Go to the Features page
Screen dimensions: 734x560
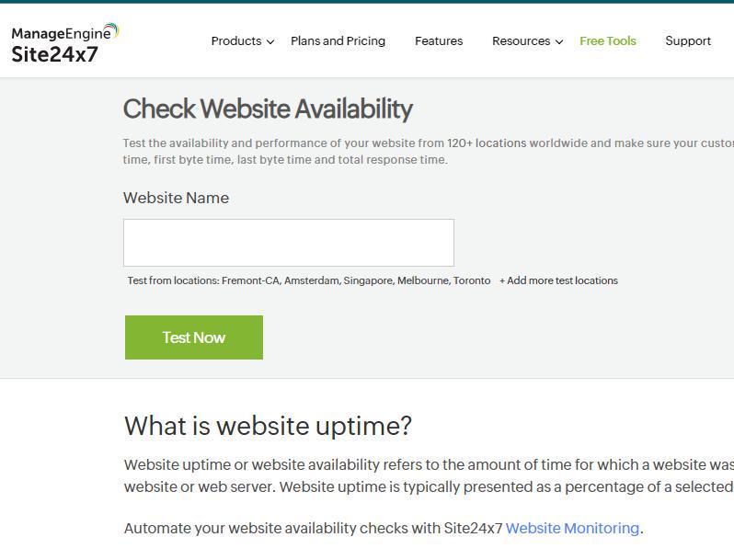pos(439,41)
